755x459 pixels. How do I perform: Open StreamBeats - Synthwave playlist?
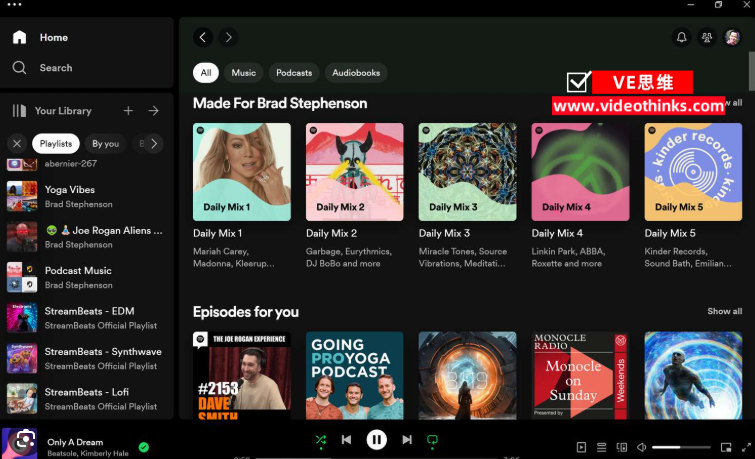(x=87, y=358)
